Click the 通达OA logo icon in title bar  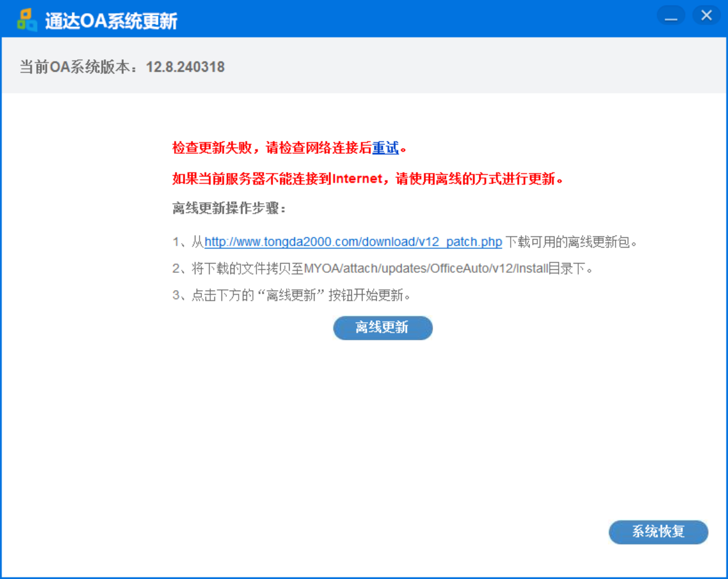click(27, 20)
